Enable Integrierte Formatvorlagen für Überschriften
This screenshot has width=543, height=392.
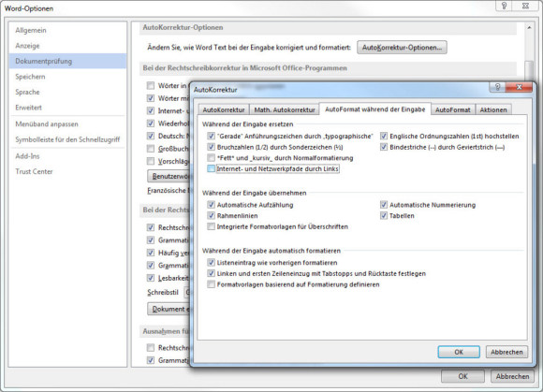click(211, 226)
